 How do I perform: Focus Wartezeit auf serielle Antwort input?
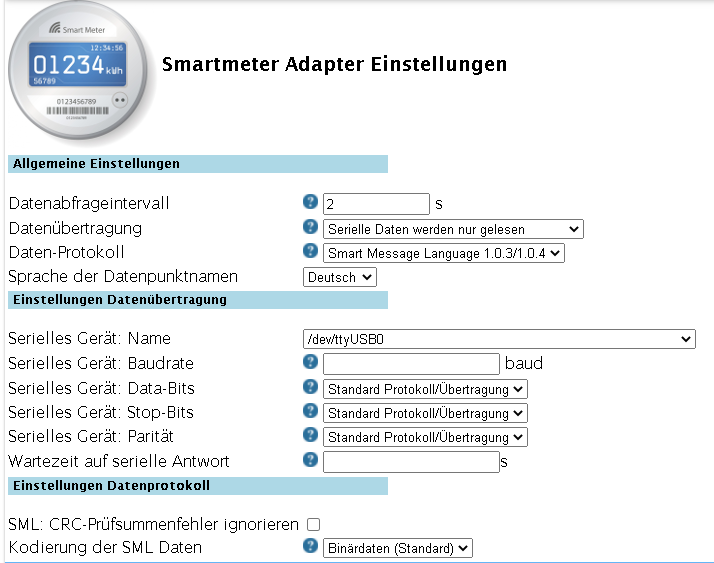[411, 462]
